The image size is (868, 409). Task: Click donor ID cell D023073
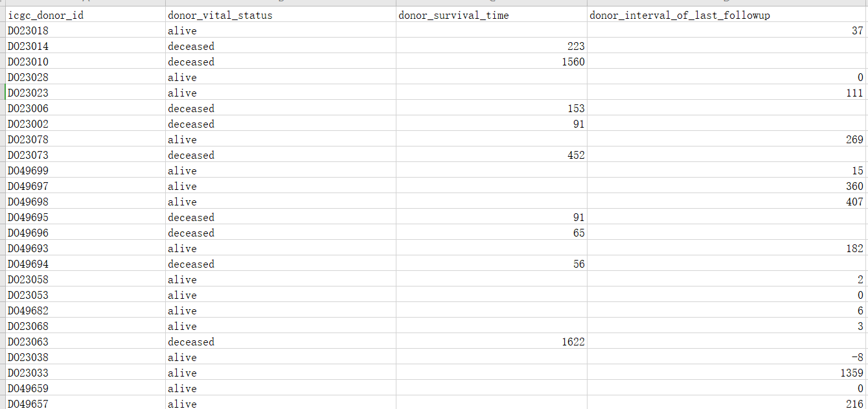coord(85,155)
